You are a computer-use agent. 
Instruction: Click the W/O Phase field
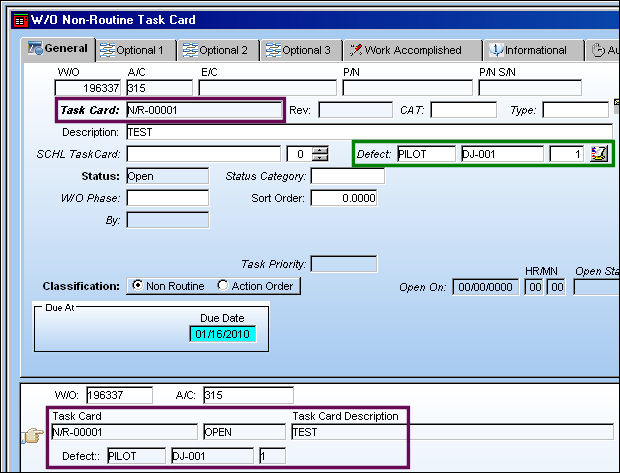pos(167,198)
